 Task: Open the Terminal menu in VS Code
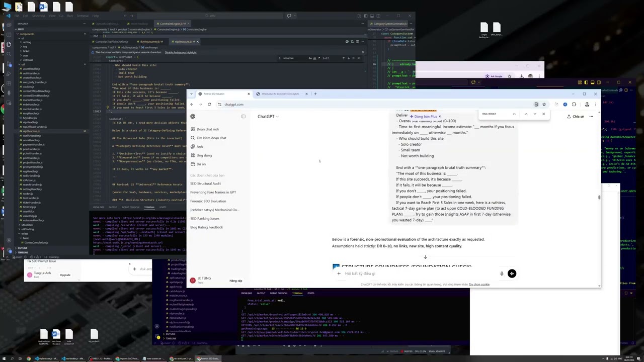(x=82, y=16)
